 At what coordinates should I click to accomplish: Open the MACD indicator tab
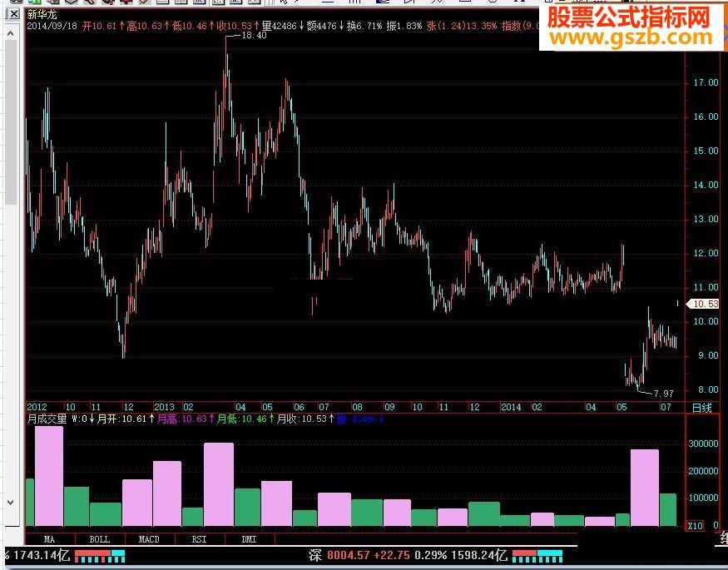coord(149,539)
